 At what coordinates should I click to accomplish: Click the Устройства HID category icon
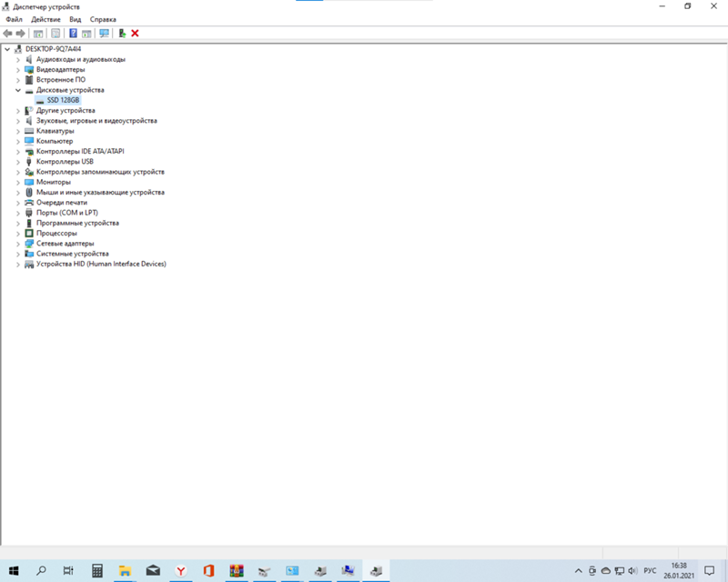[x=29, y=264]
